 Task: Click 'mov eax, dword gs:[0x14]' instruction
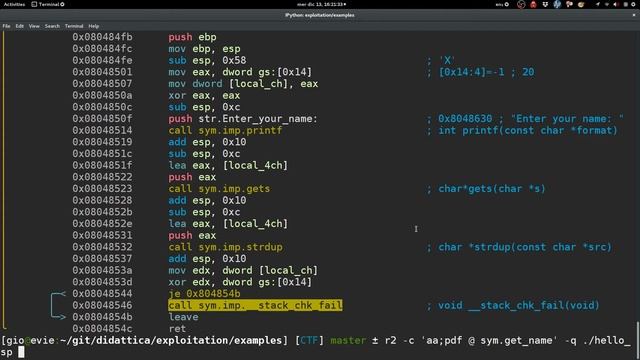pos(240,72)
